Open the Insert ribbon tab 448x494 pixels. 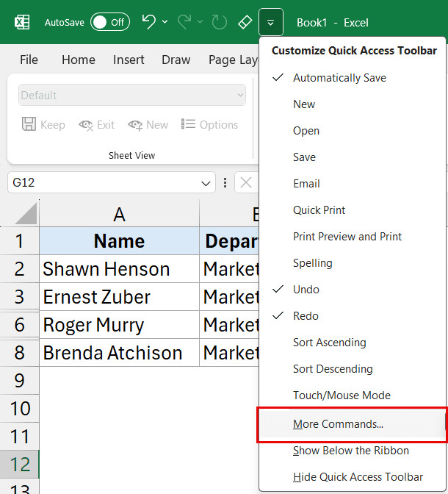pos(129,60)
